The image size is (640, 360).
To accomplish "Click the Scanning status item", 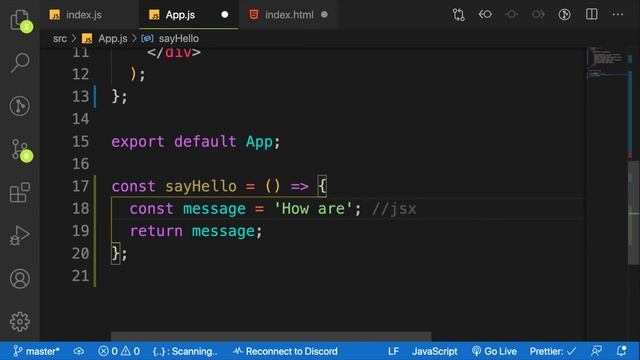I will 185,351.
